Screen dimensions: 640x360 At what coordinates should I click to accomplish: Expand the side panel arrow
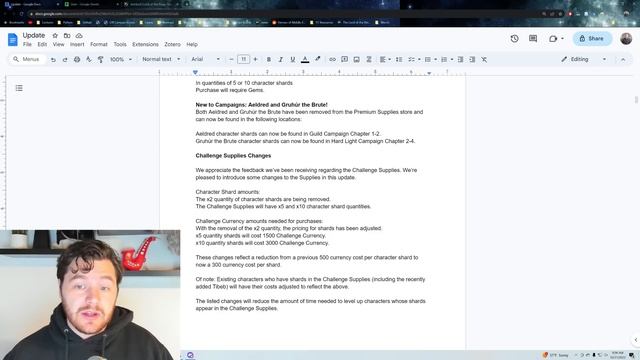coord(636,340)
